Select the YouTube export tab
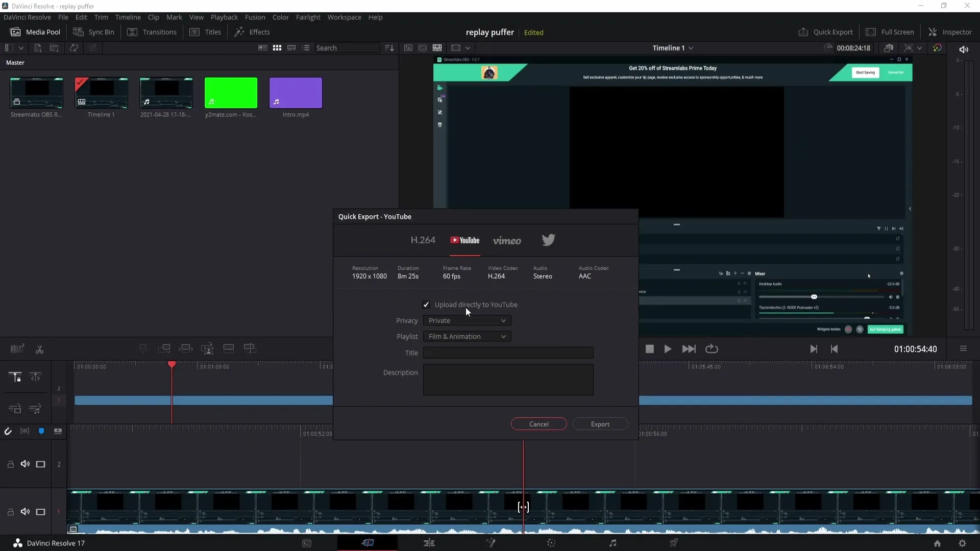The image size is (980, 551). click(464, 240)
